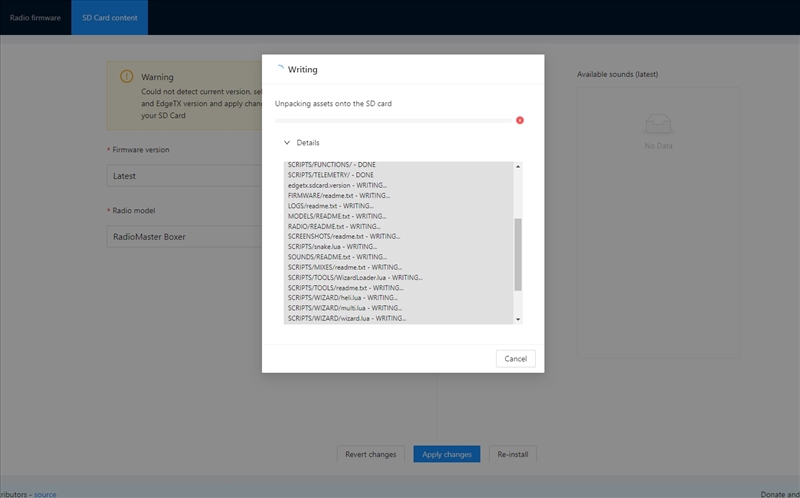Click the No Data inbox icon
Image resolution: width=800 pixels, height=498 pixels.
click(x=657, y=124)
